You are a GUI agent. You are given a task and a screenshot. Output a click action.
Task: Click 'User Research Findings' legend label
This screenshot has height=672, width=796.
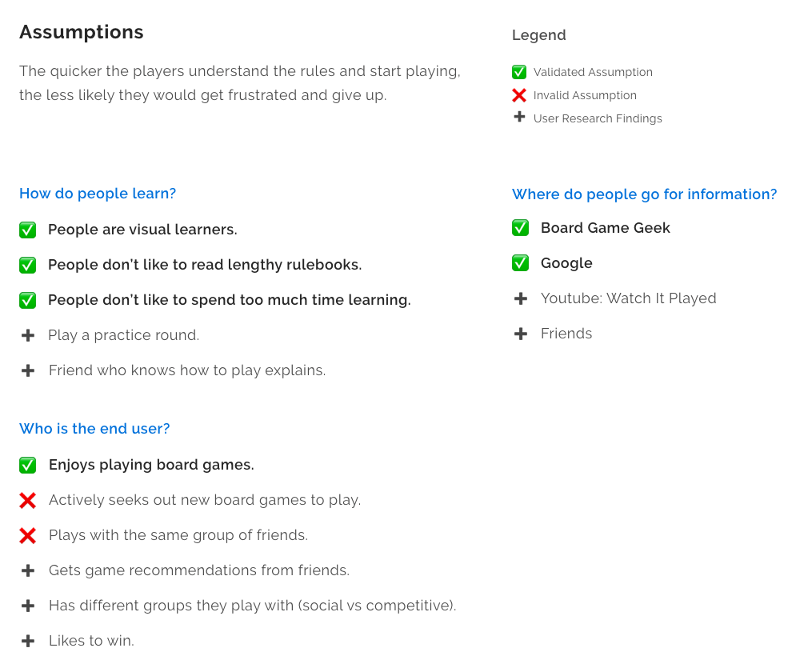[x=598, y=118]
